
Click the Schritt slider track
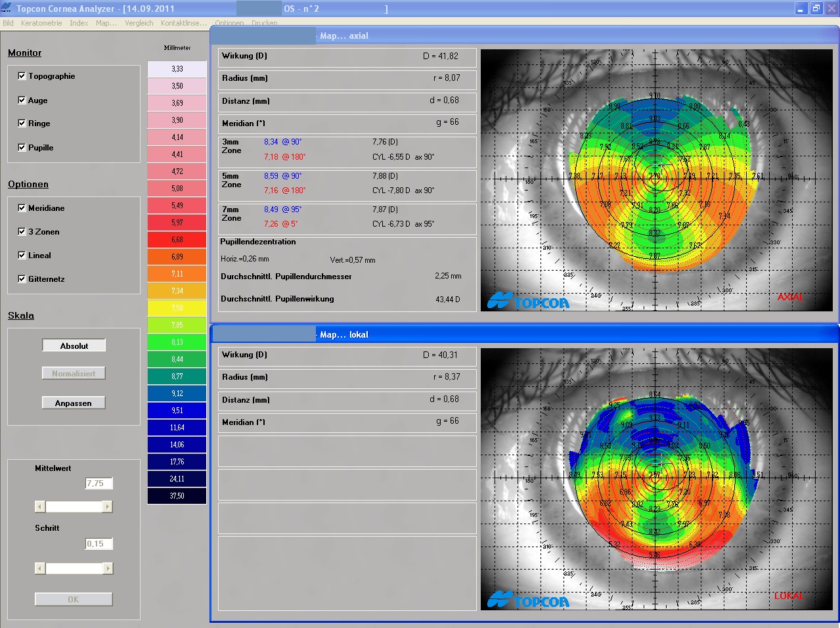click(74, 568)
